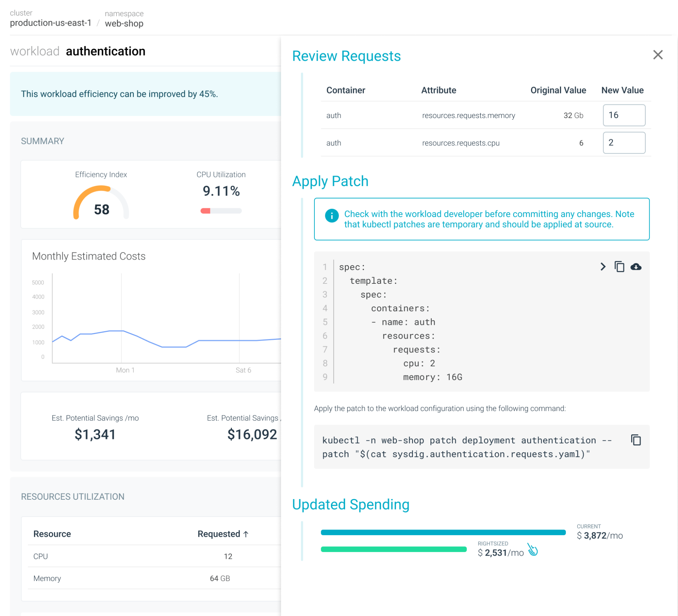Edit the cpu New Value field
Image resolution: width=678 pixels, height=616 pixels.
pyautogui.click(x=624, y=143)
